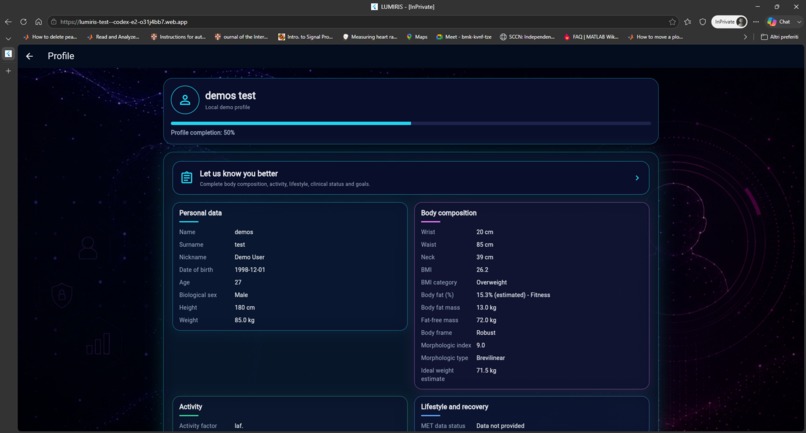Click the Wrist value '20 cm'
Viewport: 806px width, 433px height.
coord(485,232)
